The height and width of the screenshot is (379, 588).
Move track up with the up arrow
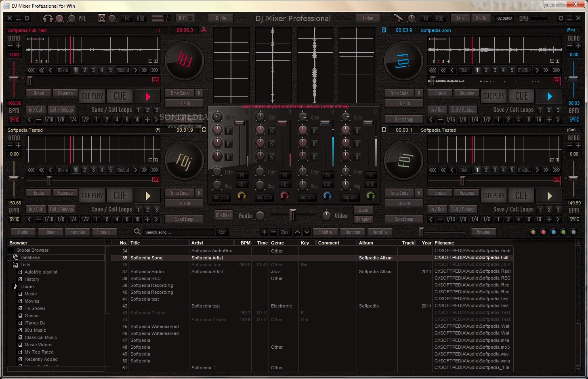pos(297,232)
